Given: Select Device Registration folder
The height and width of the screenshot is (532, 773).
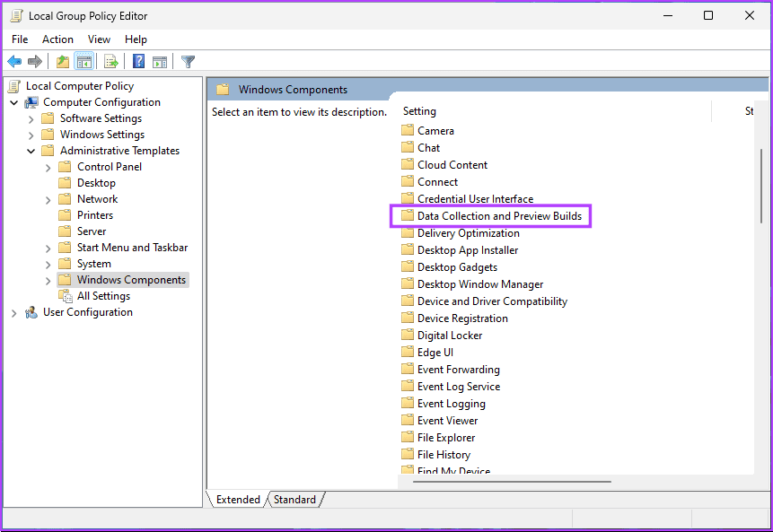Looking at the screenshot, I should pyautogui.click(x=454, y=318).
